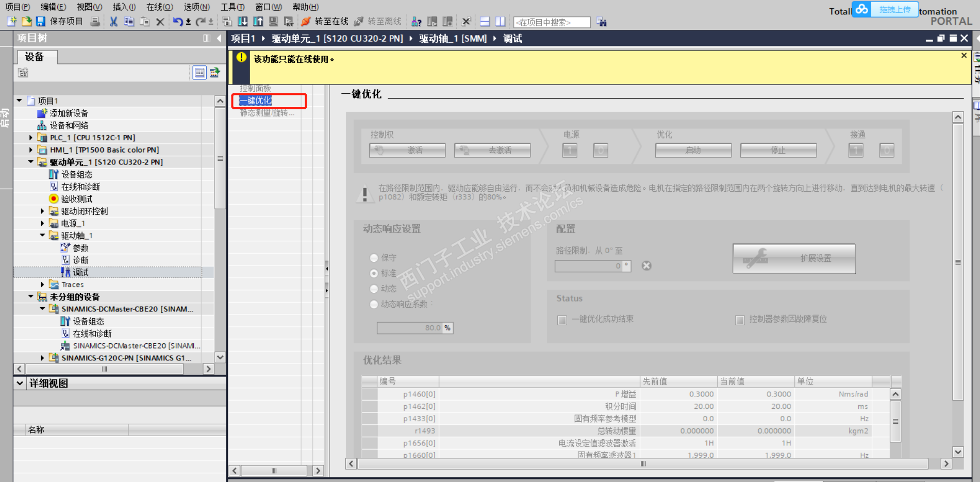Open the 工具(T) menu
The width and height of the screenshot is (980, 482).
pos(232,7)
